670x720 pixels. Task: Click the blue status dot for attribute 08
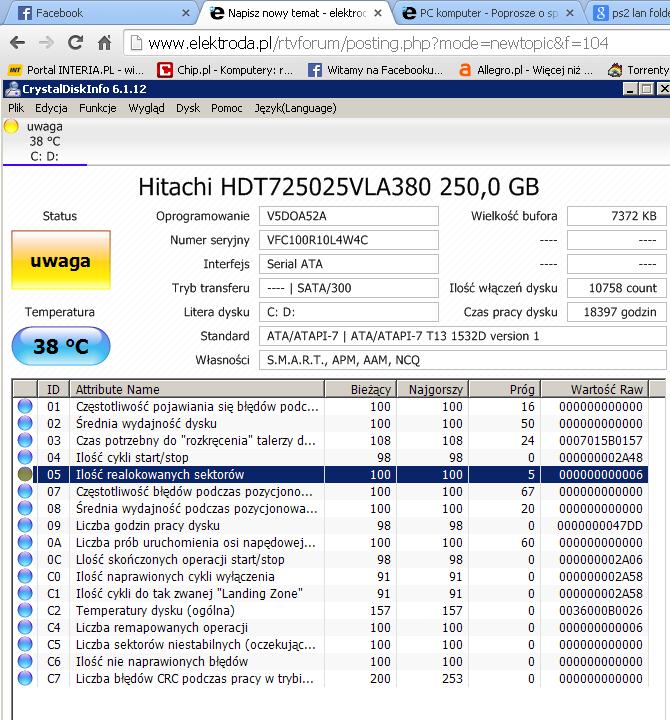[25, 508]
